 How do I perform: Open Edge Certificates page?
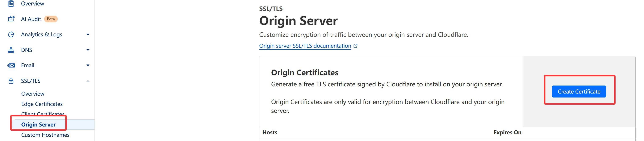click(42, 104)
